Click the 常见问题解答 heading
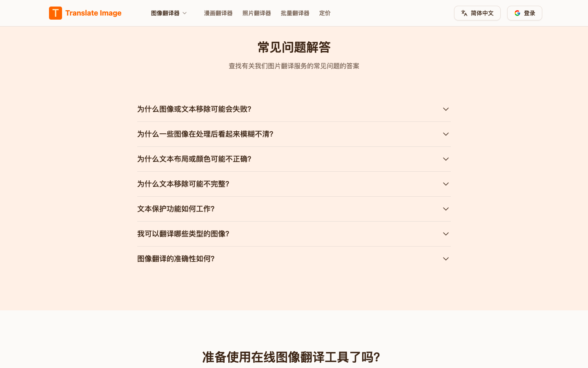 tap(294, 47)
